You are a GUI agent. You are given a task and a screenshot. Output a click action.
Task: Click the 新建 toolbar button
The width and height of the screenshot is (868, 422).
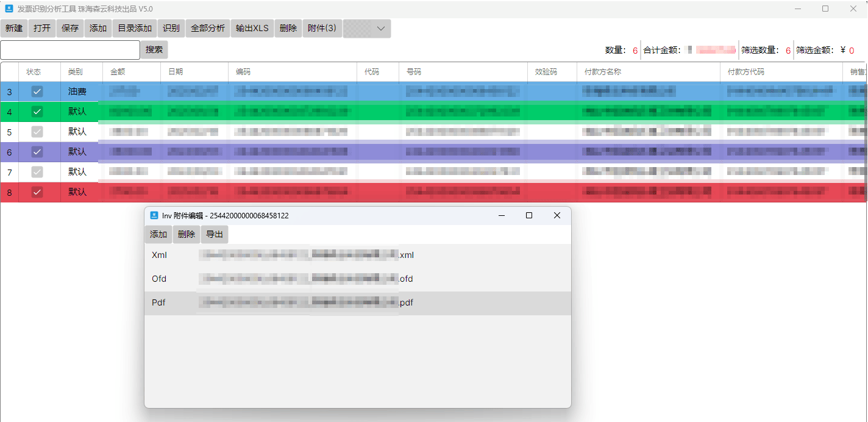pos(14,29)
